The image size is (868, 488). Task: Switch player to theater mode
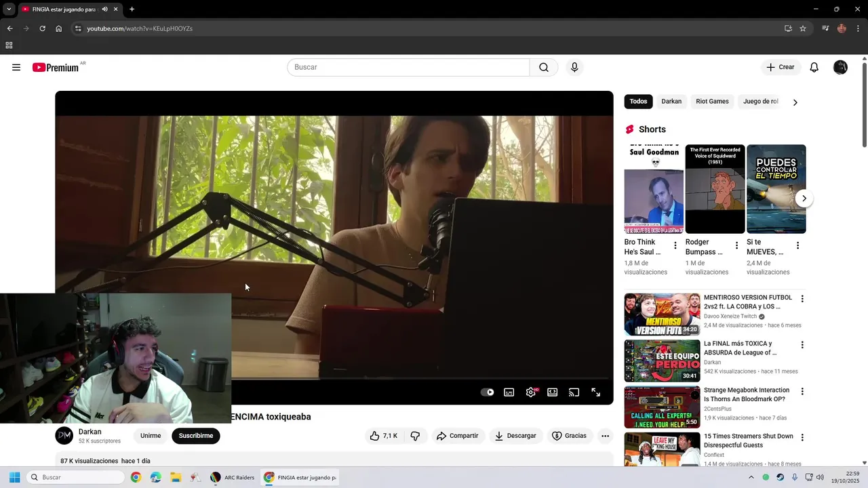[553, 392]
